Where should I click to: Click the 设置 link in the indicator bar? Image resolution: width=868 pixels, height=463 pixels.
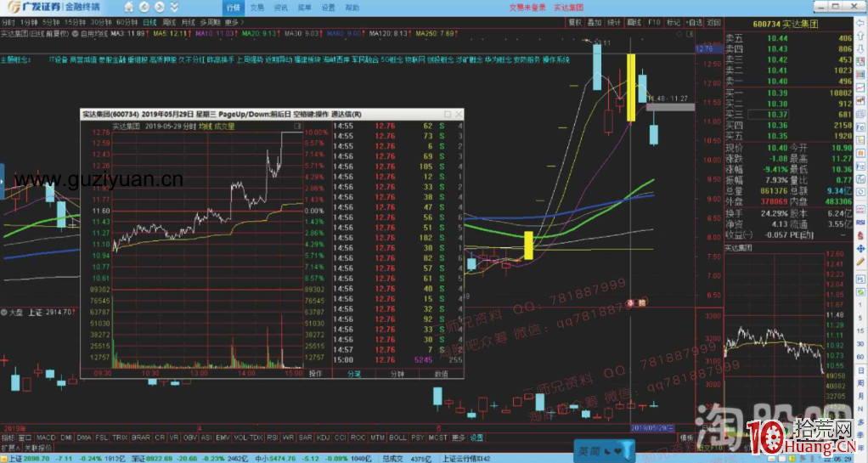pos(476,438)
